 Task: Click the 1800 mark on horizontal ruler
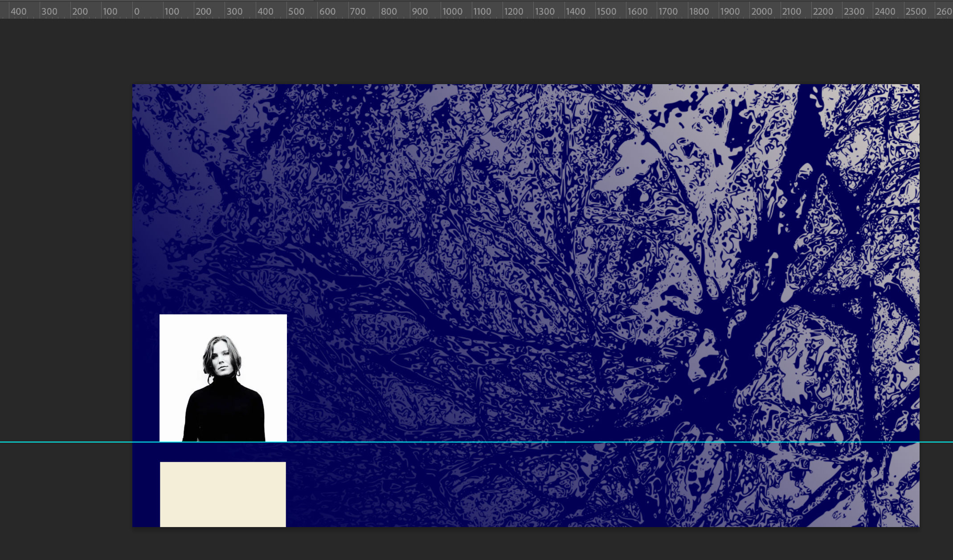(x=699, y=12)
